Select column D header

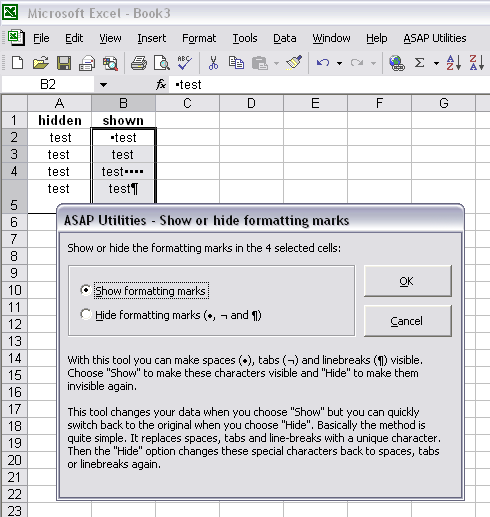251,103
